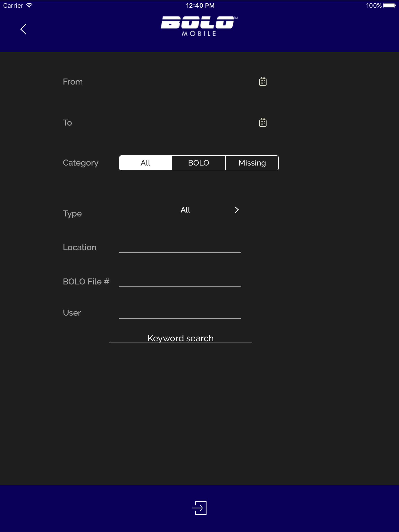The width and height of the screenshot is (399, 532).
Task: Tap the Keyword search field
Action: [x=180, y=338]
